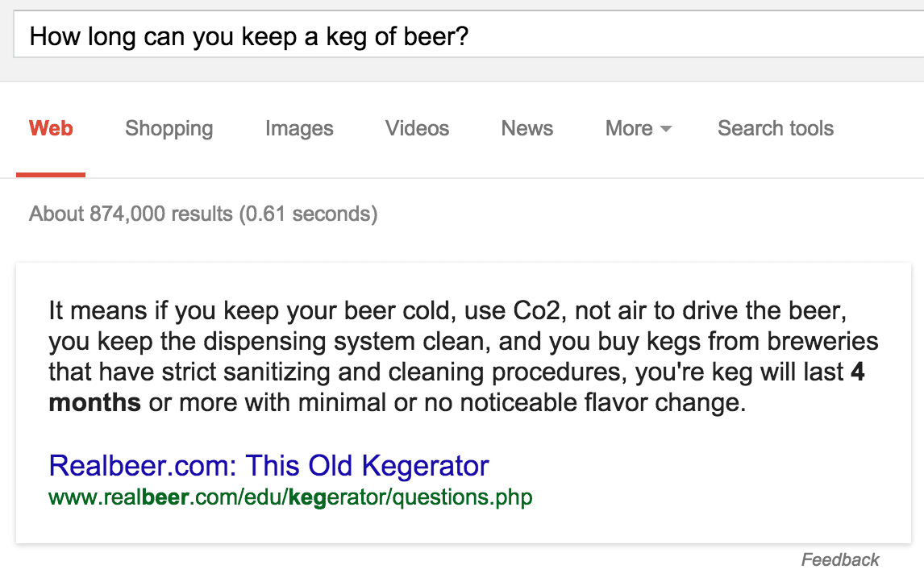Open the 'Realbeer.com: This Old Kegerator' link
The image size is (924, 582).
point(268,465)
